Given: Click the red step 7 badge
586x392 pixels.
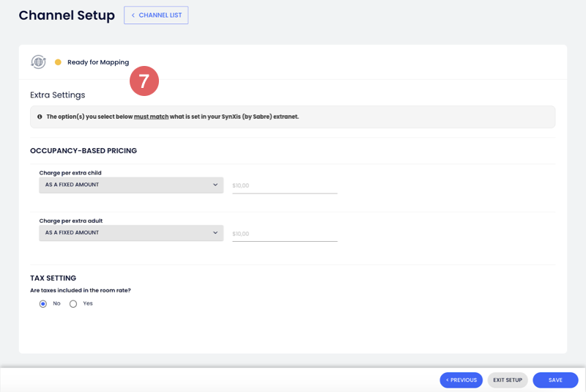Looking at the screenshot, I should point(144,81).
